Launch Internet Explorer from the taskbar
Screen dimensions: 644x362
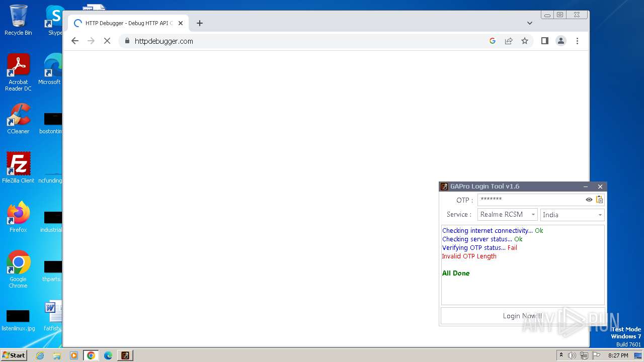[40, 355]
